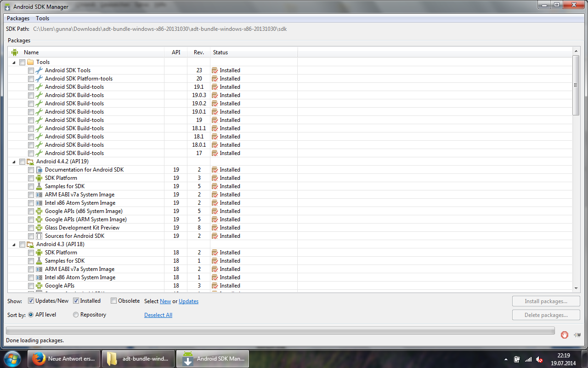Click the Glass Development Kit Preview icon
The image size is (588, 368).
39,228
